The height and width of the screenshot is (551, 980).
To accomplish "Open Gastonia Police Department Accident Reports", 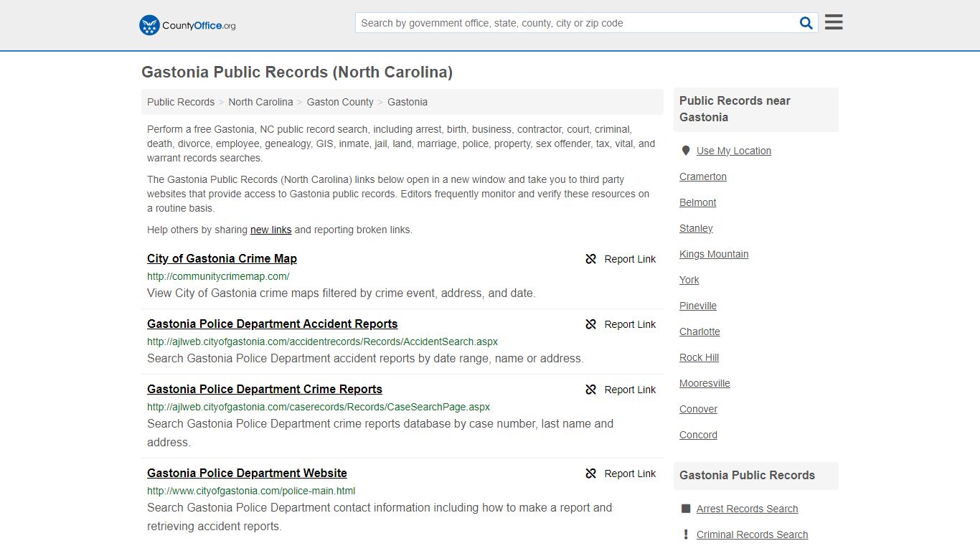I will (272, 324).
